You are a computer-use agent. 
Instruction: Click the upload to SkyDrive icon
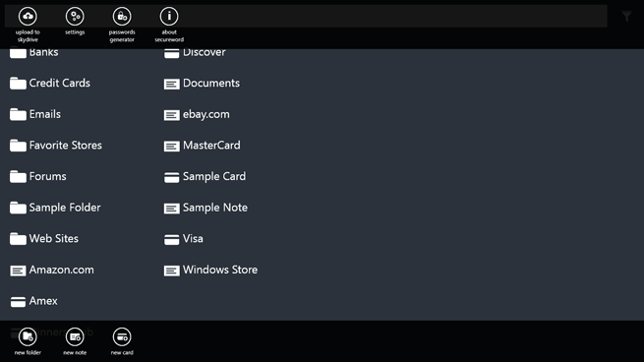28,17
